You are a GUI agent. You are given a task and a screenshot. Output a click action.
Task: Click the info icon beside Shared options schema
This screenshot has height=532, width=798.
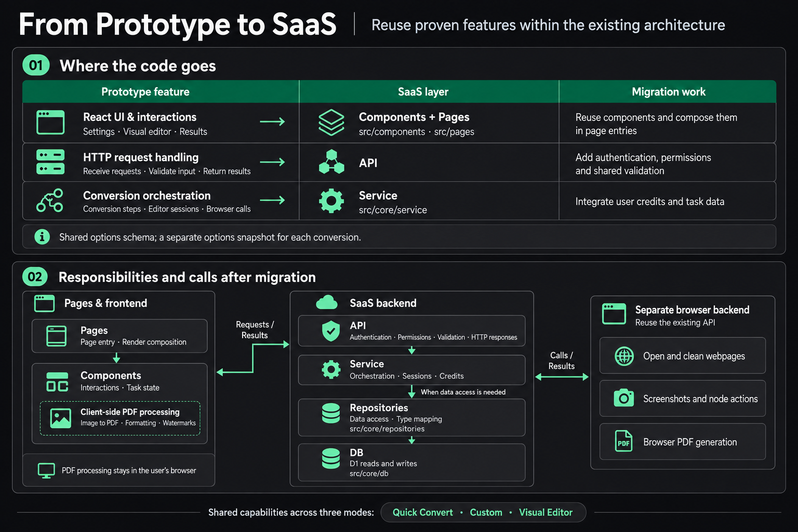tap(42, 237)
